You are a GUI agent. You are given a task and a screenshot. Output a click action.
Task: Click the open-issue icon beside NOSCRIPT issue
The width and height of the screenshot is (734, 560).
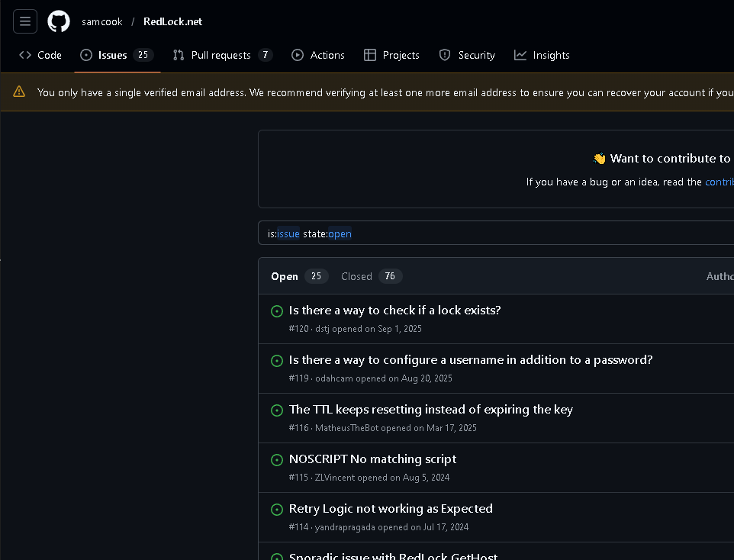(x=277, y=460)
